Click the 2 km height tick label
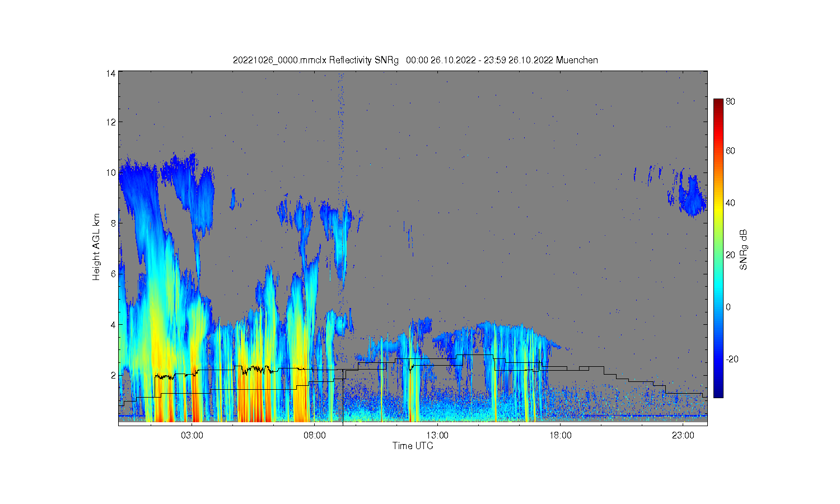840x504 pixels. tap(113, 375)
